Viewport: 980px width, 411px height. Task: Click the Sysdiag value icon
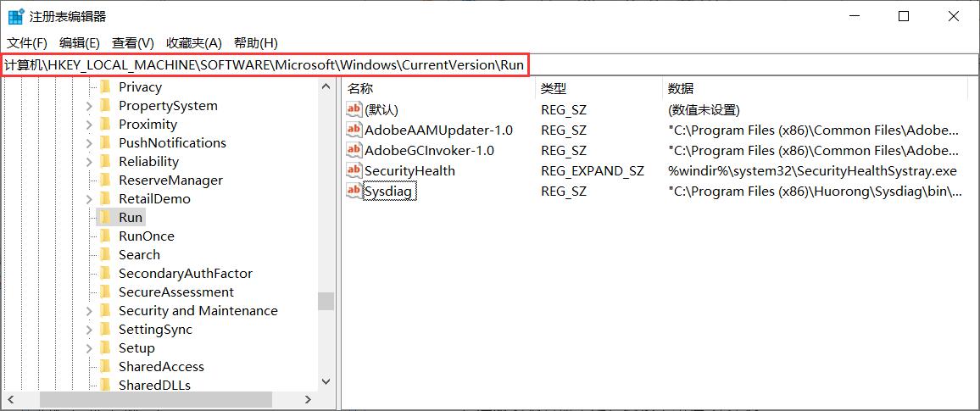(354, 191)
